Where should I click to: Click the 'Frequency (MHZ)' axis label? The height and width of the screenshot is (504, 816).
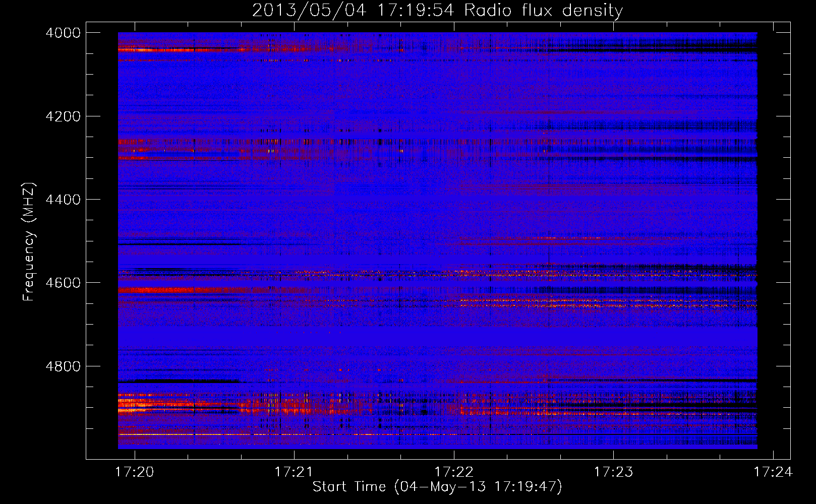tap(29, 242)
